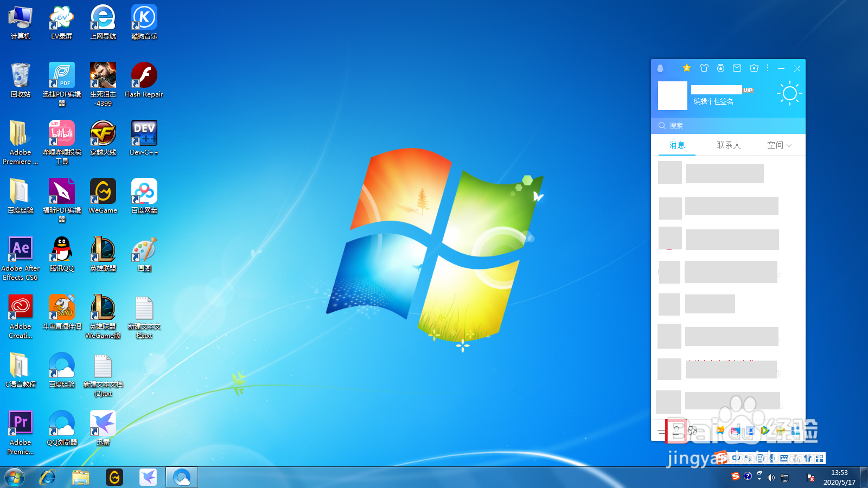This screenshot has width=868, height=488.
Task: Open Adobe Creative Cloud desktop shortcut
Action: pyautogui.click(x=21, y=317)
